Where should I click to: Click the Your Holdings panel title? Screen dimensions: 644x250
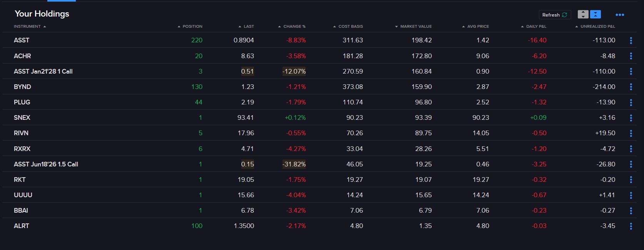pyautogui.click(x=42, y=14)
